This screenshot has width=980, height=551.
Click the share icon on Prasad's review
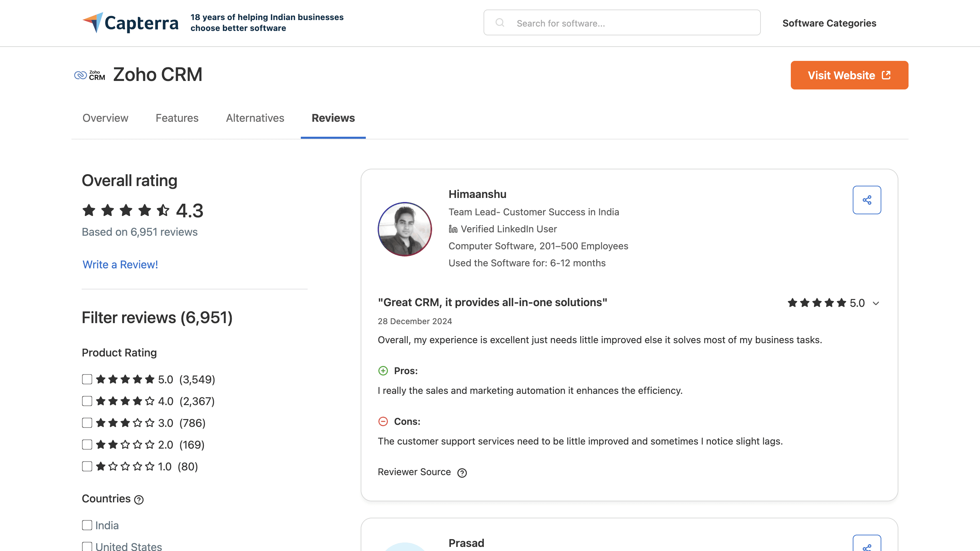point(867,548)
